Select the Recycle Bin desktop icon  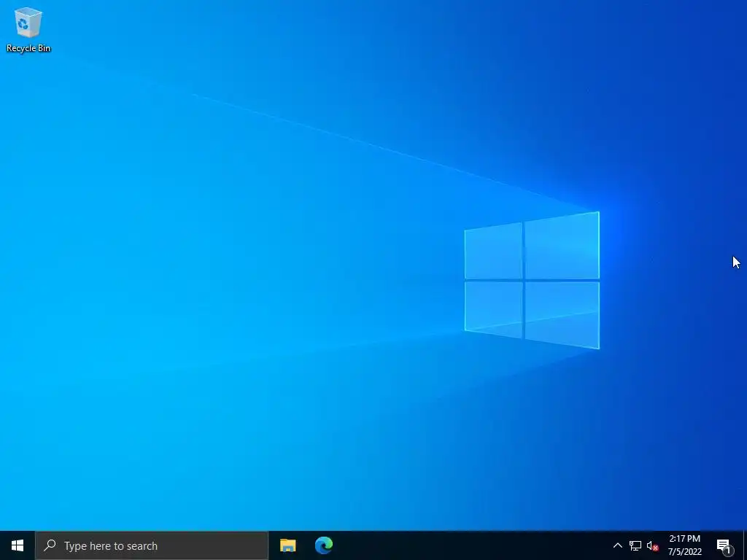pos(28,29)
